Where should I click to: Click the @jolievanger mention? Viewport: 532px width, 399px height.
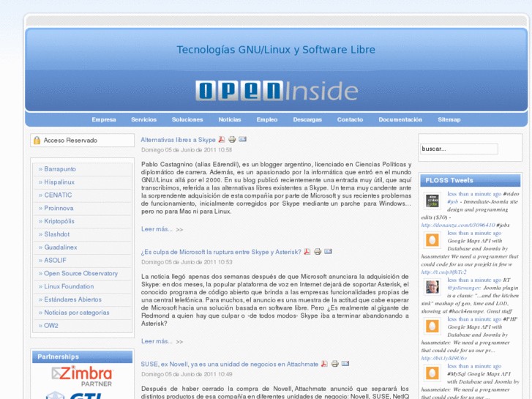coord(464,288)
